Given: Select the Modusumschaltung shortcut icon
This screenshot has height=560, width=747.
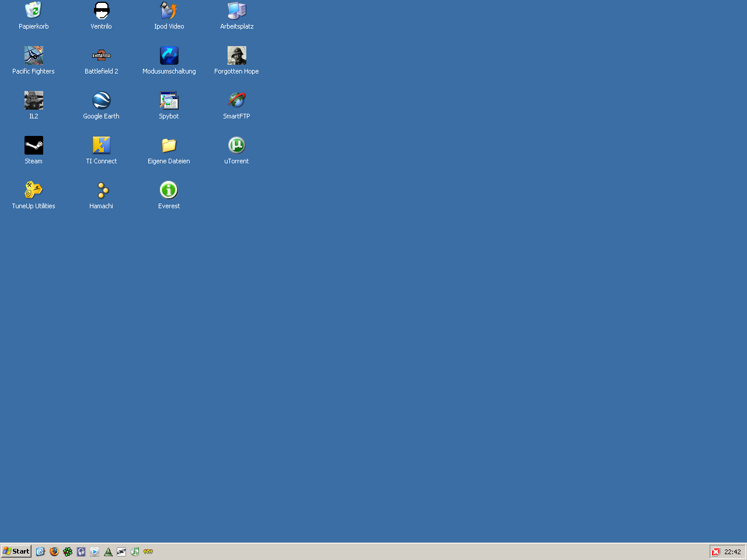Looking at the screenshot, I should (x=169, y=55).
